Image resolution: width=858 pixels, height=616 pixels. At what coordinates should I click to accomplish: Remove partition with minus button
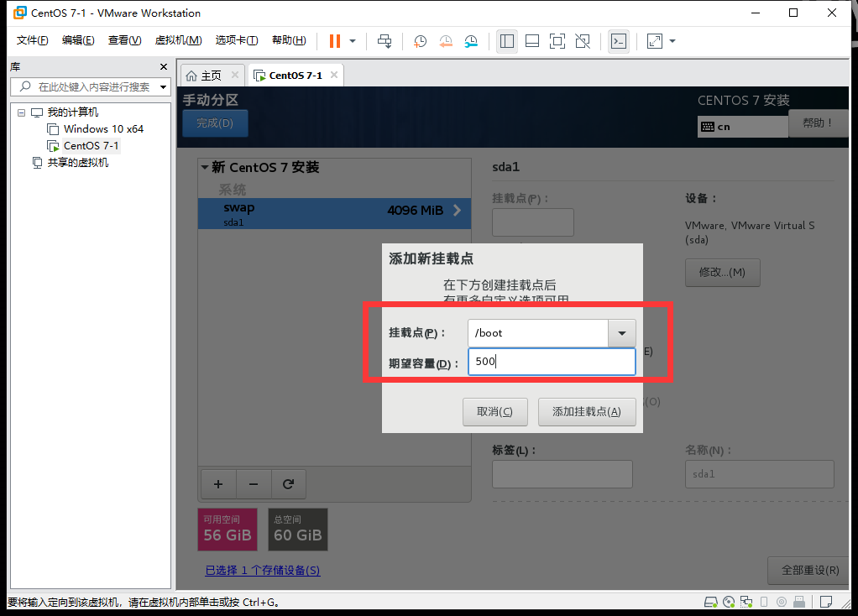(x=254, y=484)
